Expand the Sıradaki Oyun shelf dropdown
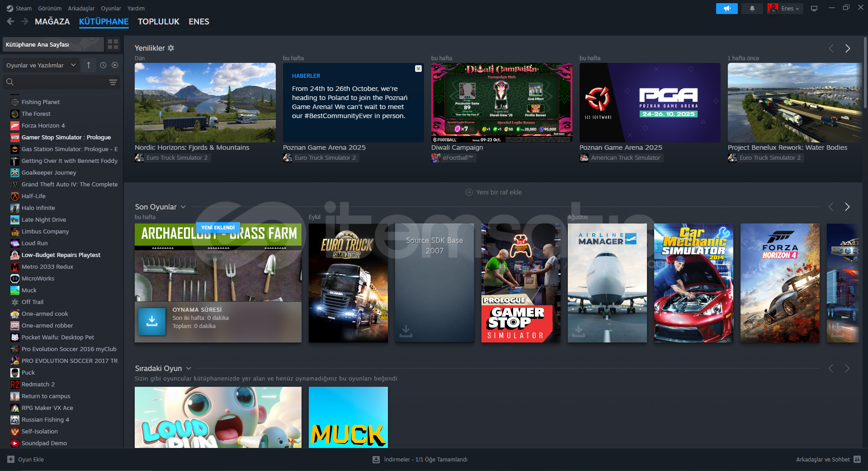 (x=189, y=368)
